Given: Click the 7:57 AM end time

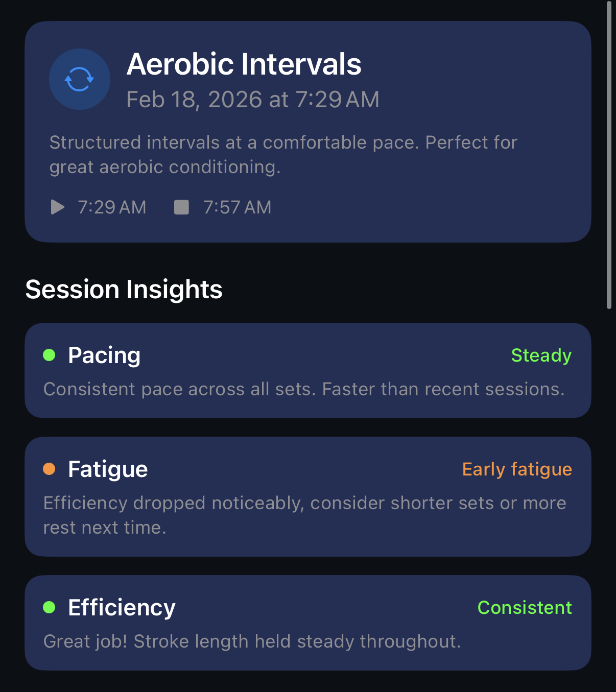Looking at the screenshot, I should tap(237, 207).
